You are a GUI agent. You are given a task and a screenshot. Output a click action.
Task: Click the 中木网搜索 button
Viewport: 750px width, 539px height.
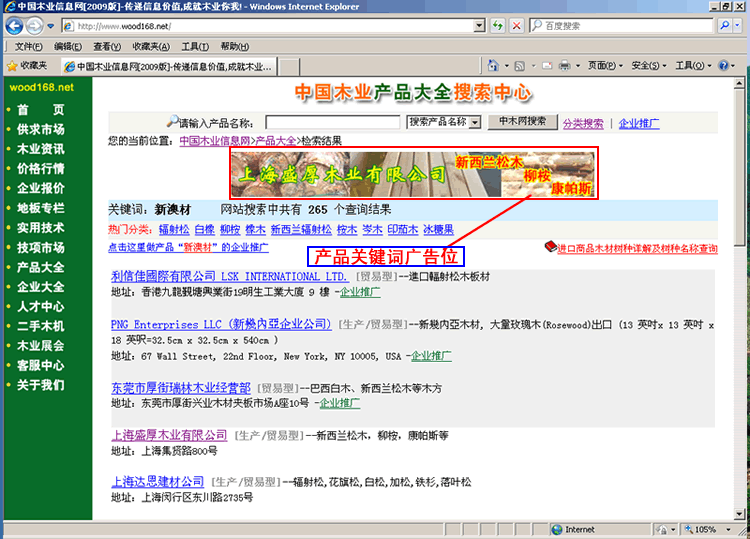[522, 121]
